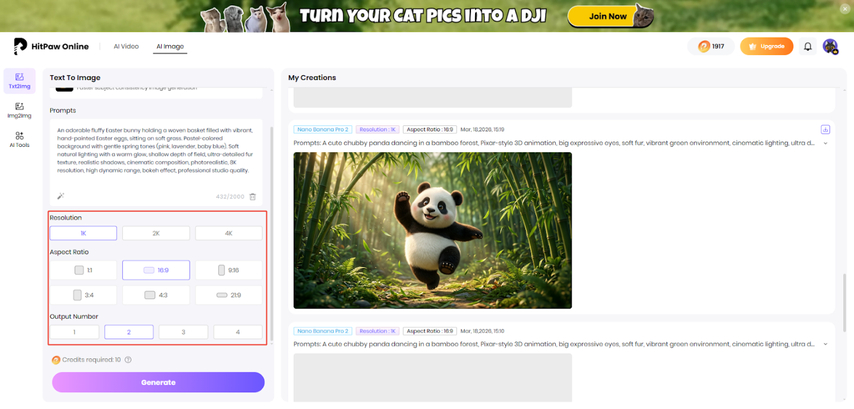Choose the 4:3 aspect ratio
The image size is (854, 409).
156,295
